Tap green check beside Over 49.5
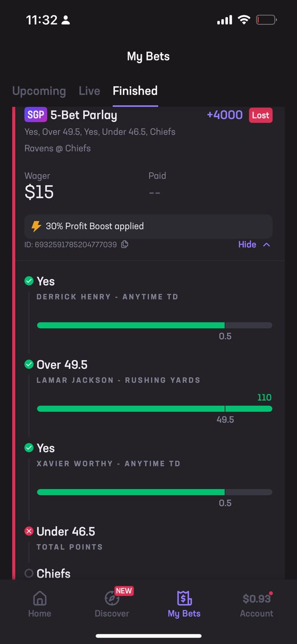This screenshot has height=644, width=297. pyautogui.click(x=29, y=364)
